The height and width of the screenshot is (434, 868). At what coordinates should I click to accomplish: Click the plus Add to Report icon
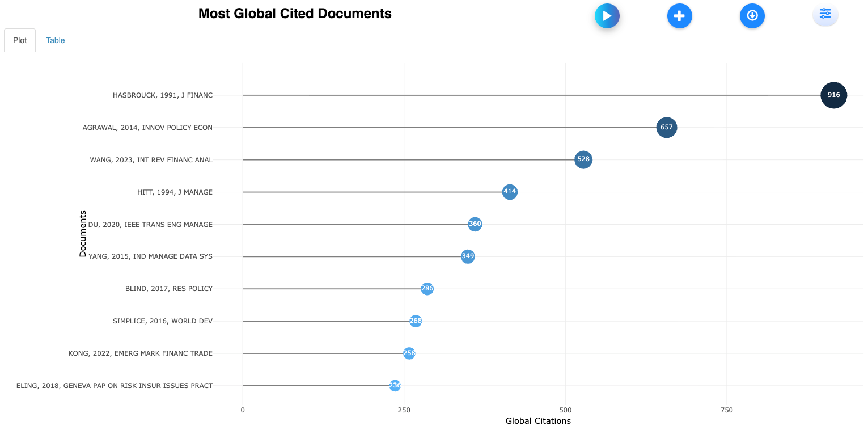(x=679, y=16)
